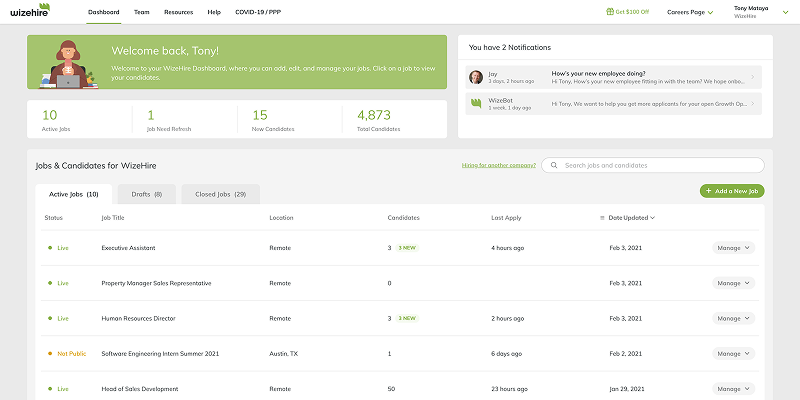This screenshot has width=800, height=400.
Task: Open the Help menu
Action: pyautogui.click(x=214, y=12)
